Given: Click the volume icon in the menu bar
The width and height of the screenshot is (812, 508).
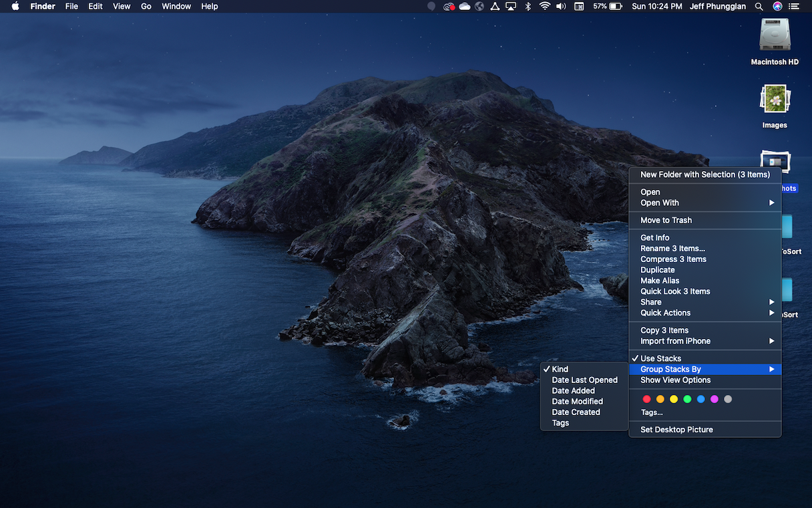Looking at the screenshot, I should point(561,6).
